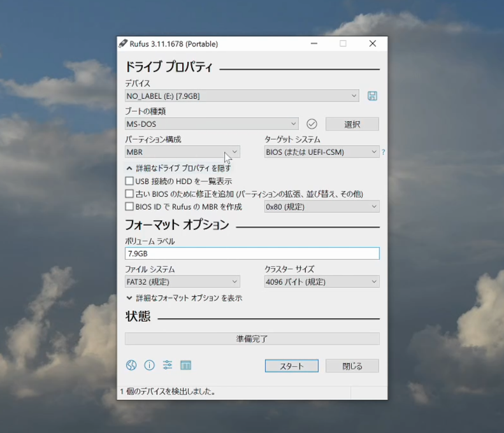Click the ファイル システム label
504x433 pixels.
click(x=150, y=269)
